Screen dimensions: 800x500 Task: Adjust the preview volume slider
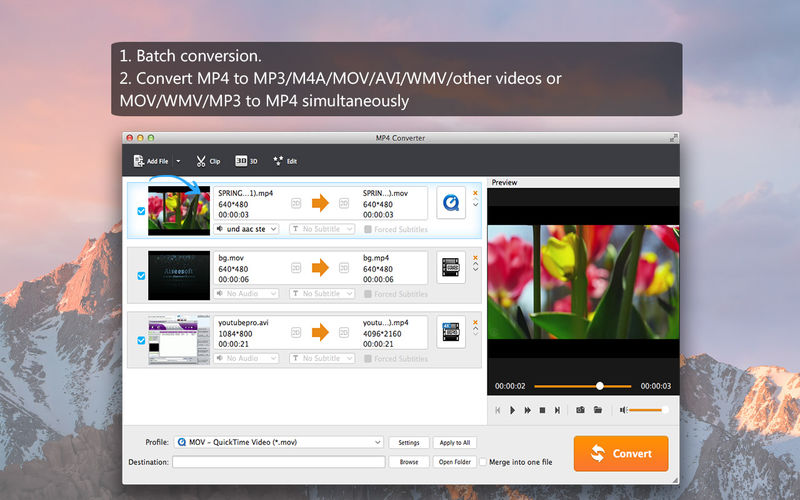click(x=648, y=410)
